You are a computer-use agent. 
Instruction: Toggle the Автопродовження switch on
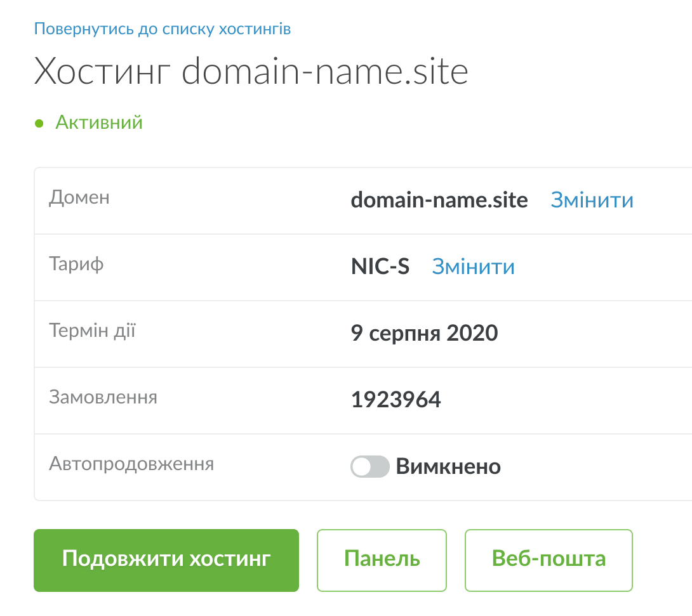(369, 468)
